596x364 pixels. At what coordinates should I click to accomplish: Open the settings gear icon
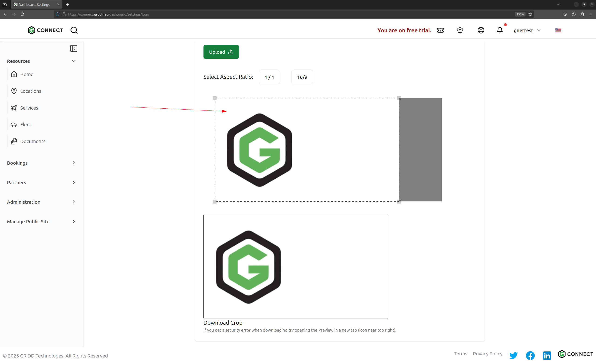point(460,30)
